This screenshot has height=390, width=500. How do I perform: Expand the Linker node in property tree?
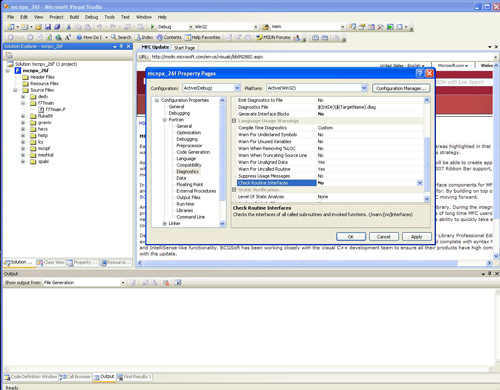(x=164, y=224)
